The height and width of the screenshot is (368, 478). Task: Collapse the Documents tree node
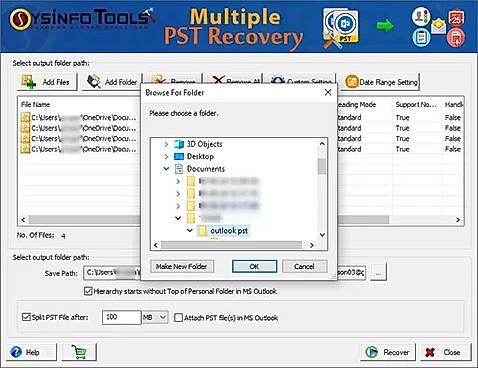(166, 169)
